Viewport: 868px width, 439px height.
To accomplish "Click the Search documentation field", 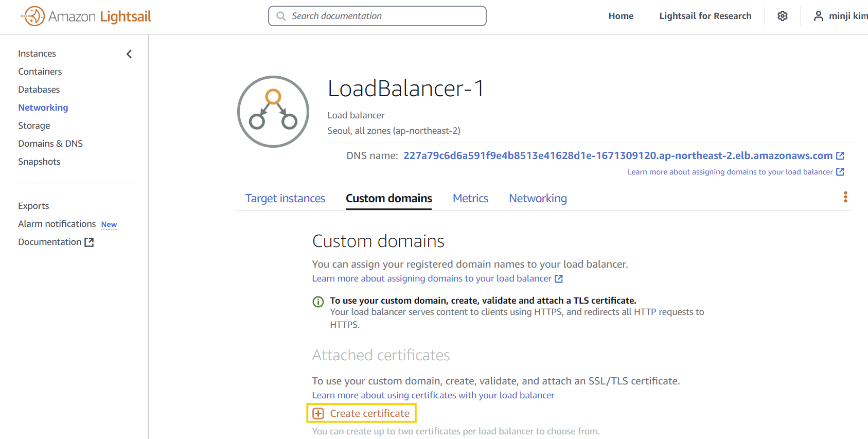I will [x=377, y=16].
